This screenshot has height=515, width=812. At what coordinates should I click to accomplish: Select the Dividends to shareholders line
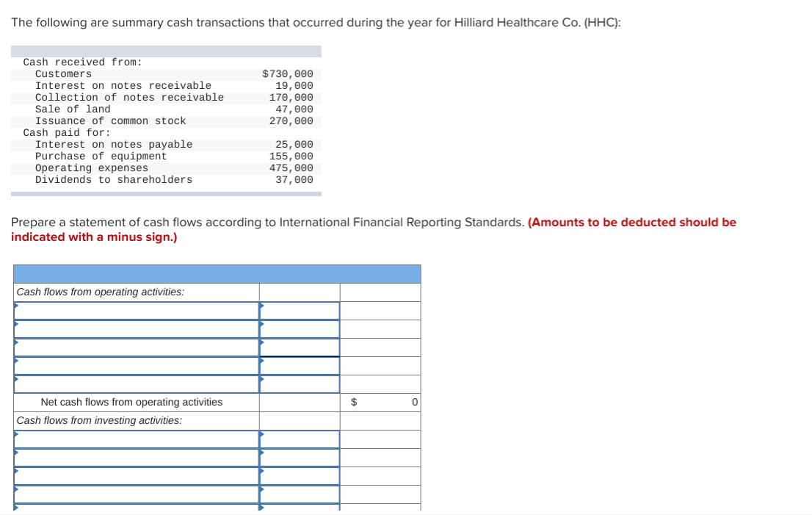click(114, 179)
